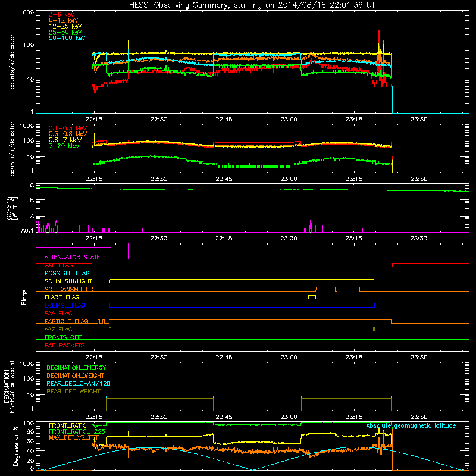The height and width of the screenshot is (476, 476).
Task: Click the green FRONT_RATIO_1225 legend label
Action: click(x=77, y=431)
